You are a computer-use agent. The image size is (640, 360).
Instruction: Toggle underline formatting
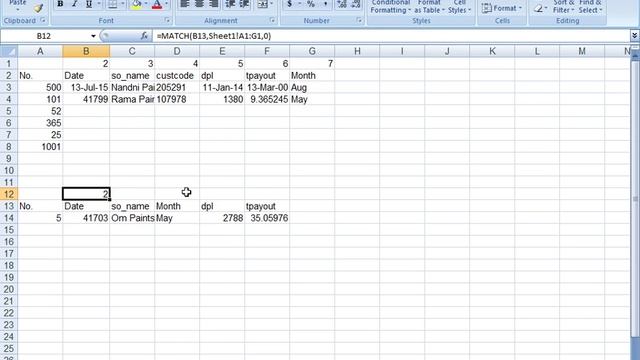pyautogui.click(x=89, y=4)
